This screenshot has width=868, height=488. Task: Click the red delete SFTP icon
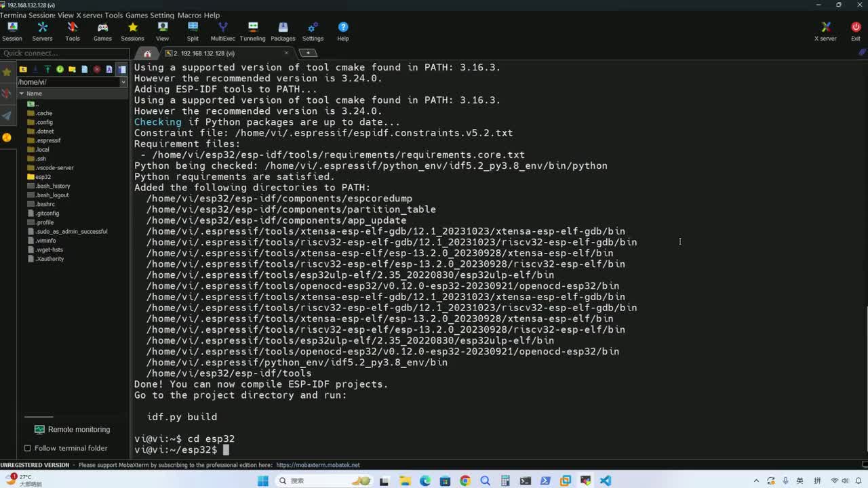(97, 69)
